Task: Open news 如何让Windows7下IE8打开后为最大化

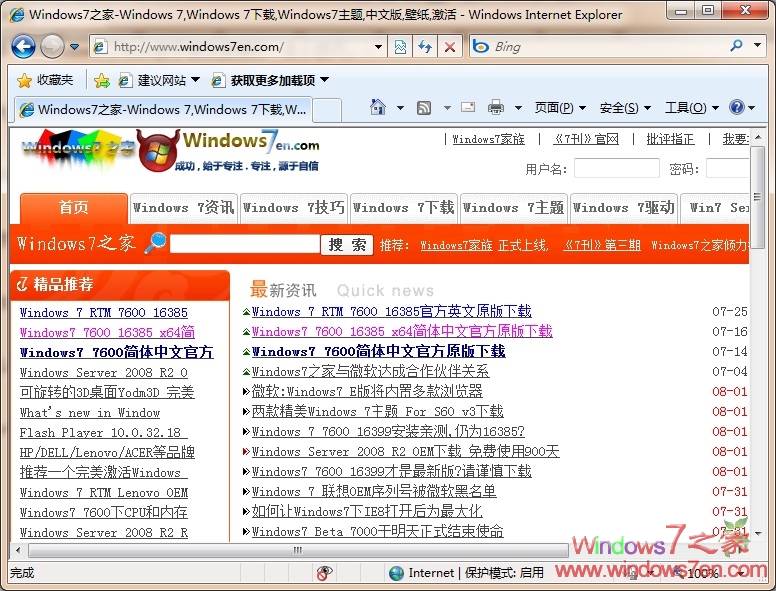Action: (x=367, y=511)
